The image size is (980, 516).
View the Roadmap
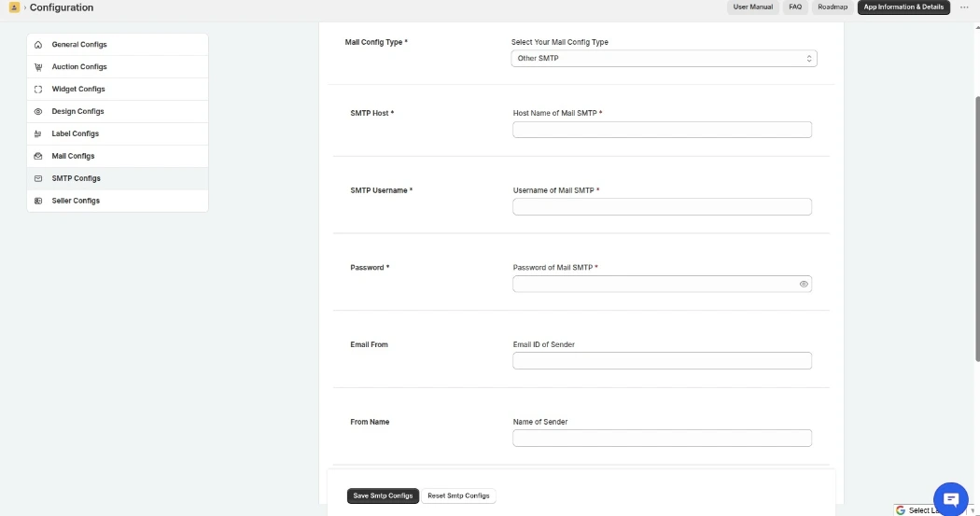(833, 7)
